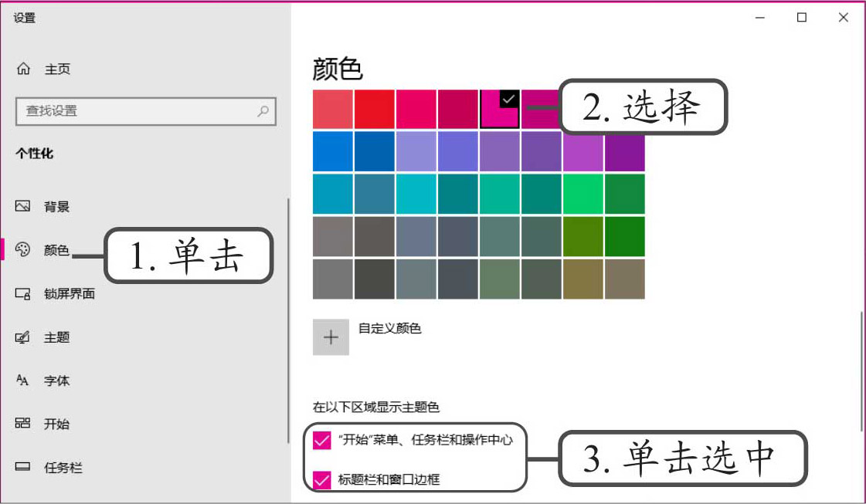Screen dimensions: 866x504
Task: Open the Lock screen (锁屏界面) icon
Action: point(22,293)
